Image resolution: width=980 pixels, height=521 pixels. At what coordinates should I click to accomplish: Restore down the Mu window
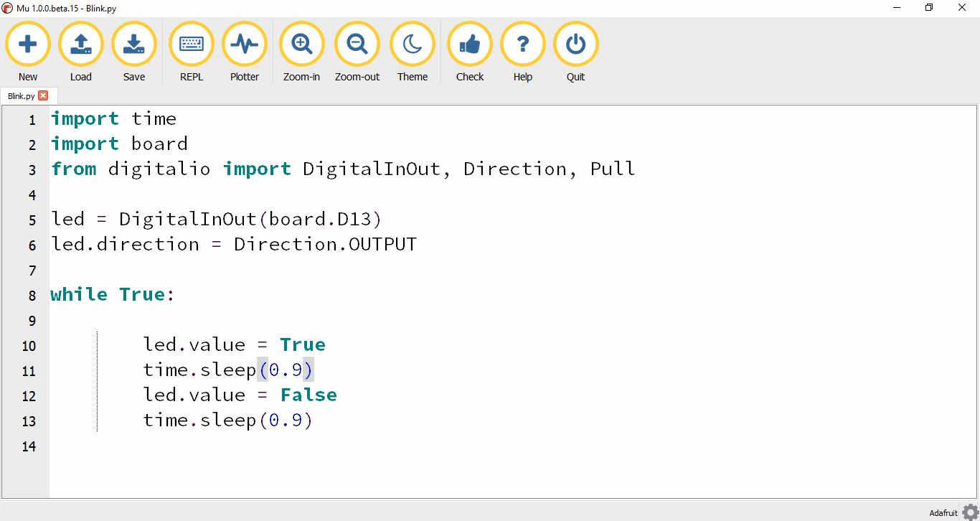(928, 7)
